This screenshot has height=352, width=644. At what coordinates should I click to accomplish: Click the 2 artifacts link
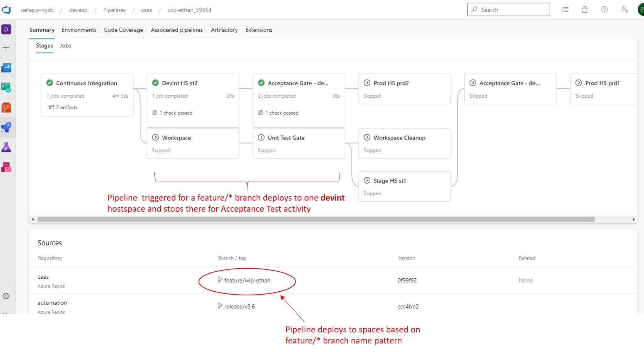click(x=67, y=107)
